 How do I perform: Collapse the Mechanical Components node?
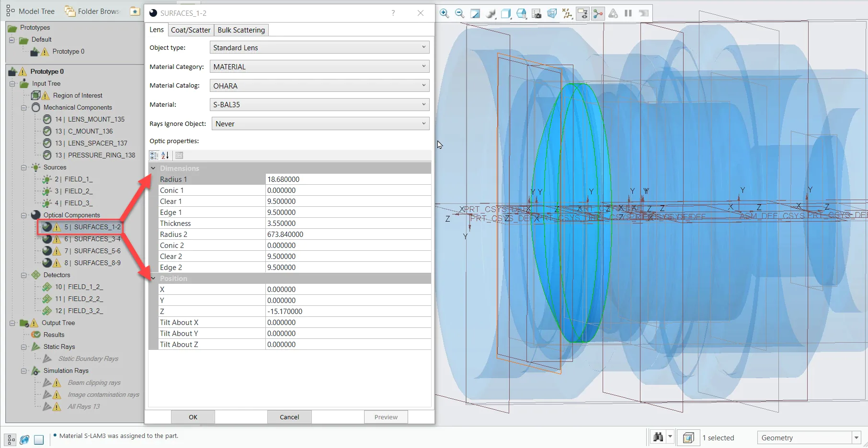pos(23,108)
